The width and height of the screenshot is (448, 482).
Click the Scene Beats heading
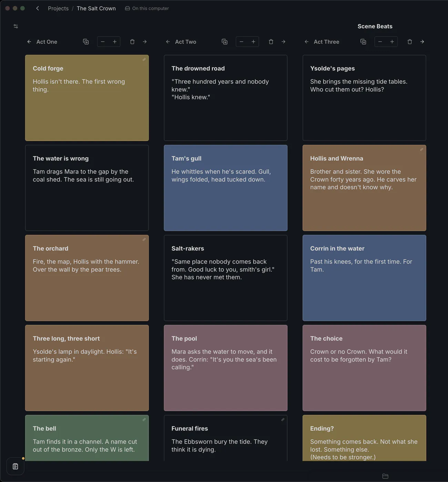(375, 26)
